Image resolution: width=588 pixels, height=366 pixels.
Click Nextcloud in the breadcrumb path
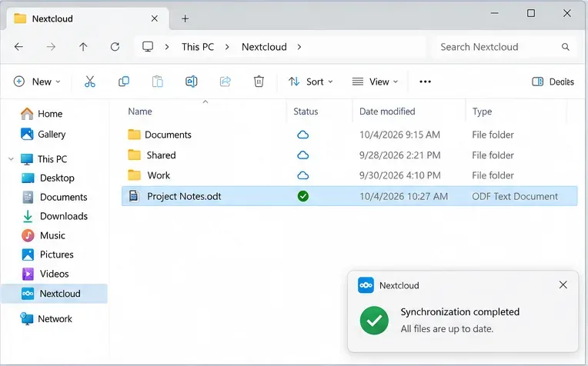[264, 47]
